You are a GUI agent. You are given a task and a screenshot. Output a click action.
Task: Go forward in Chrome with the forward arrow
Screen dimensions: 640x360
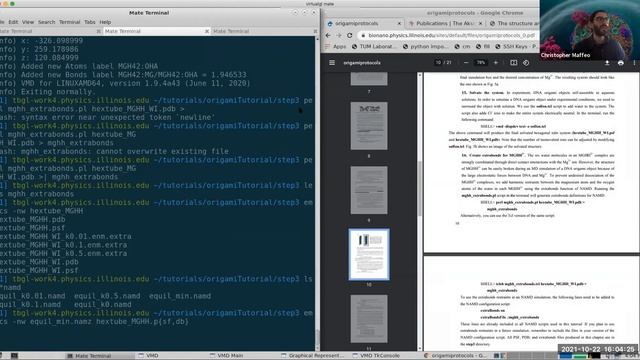tap(339, 36)
